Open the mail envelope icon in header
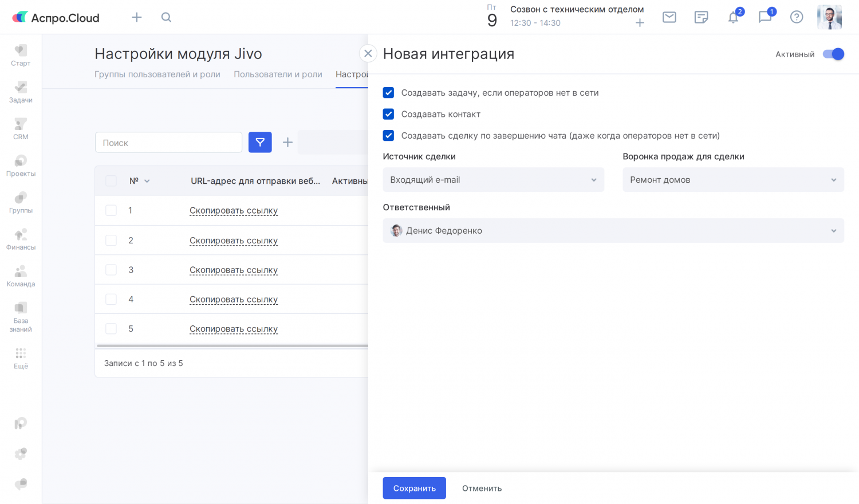Screen dimensions: 859x504 [x=669, y=17]
